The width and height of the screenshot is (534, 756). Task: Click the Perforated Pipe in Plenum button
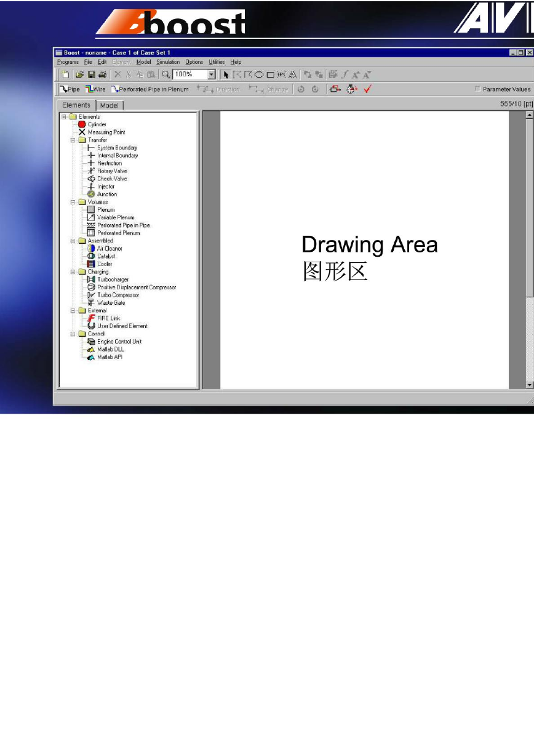point(149,89)
